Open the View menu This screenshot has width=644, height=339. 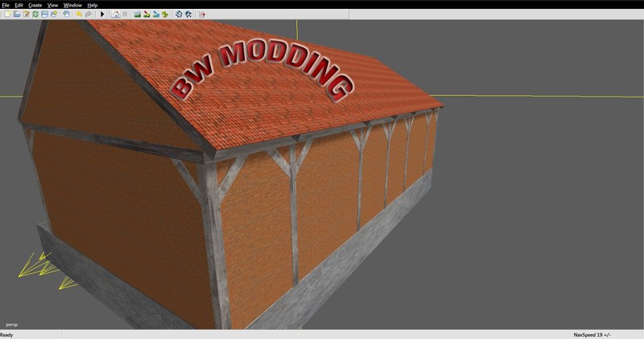point(52,5)
